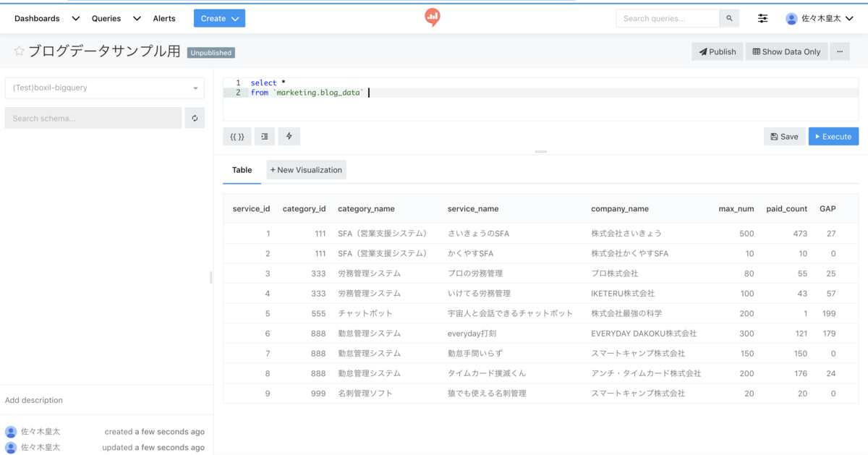Click the sidebar splitter handle
Viewport: 868px width, 455px height.
pos(210,277)
